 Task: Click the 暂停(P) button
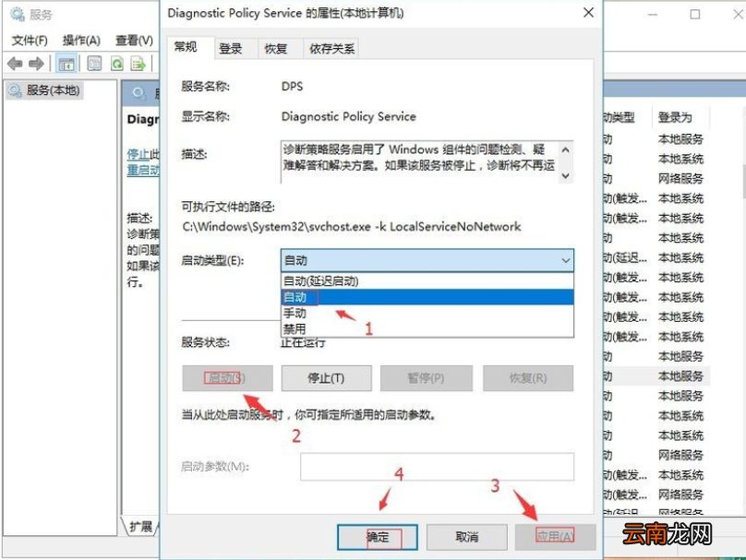[x=427, y=378]
